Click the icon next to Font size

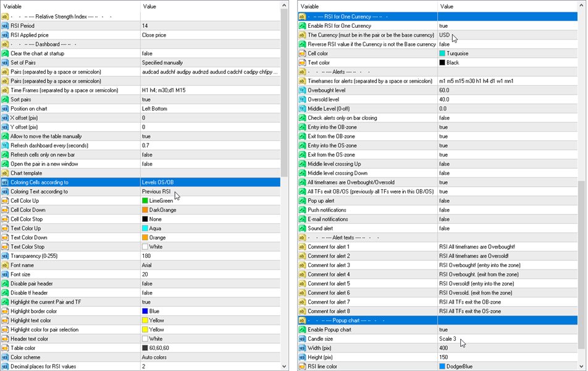point(5,274)
